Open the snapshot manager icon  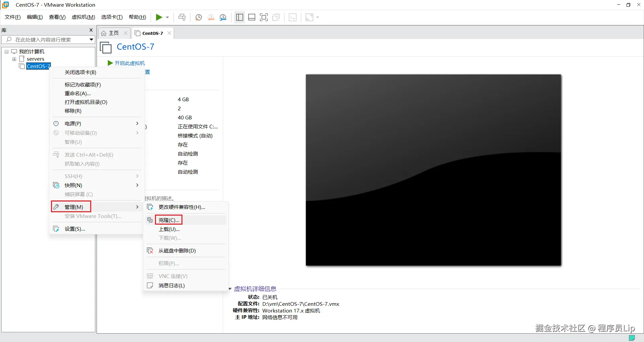pos(223,17)
